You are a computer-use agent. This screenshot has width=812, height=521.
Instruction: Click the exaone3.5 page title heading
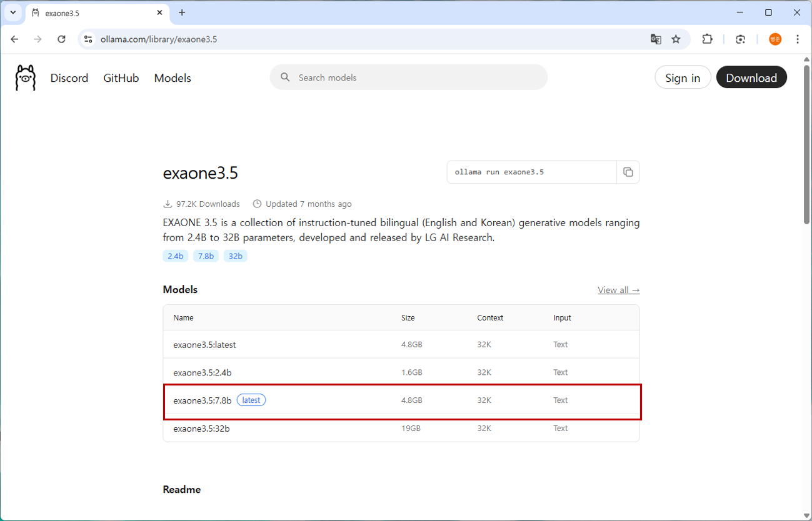click(x=201, y=173)
